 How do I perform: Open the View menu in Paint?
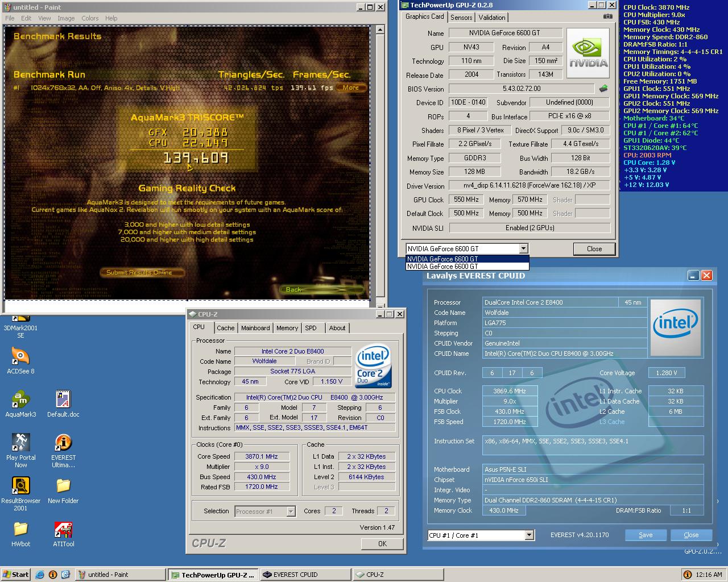tap(44, 18)
